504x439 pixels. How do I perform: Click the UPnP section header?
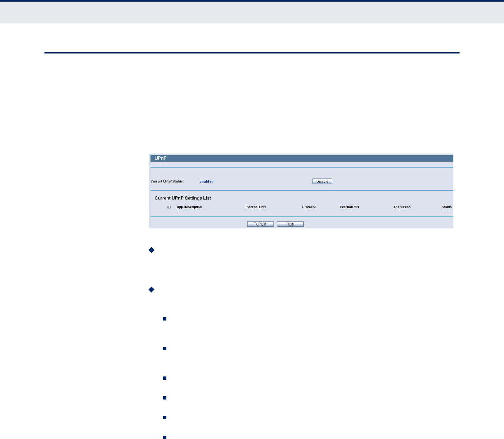[x=301, y=158]
